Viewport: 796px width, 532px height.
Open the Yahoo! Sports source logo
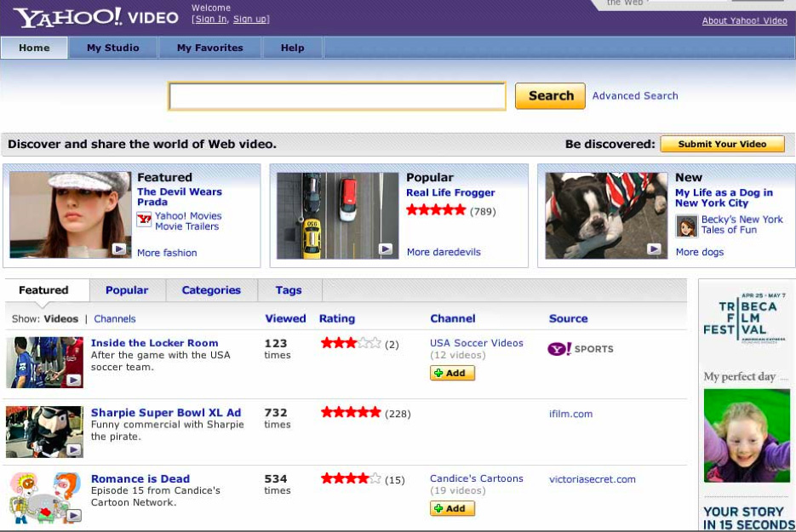pos(581,349)
